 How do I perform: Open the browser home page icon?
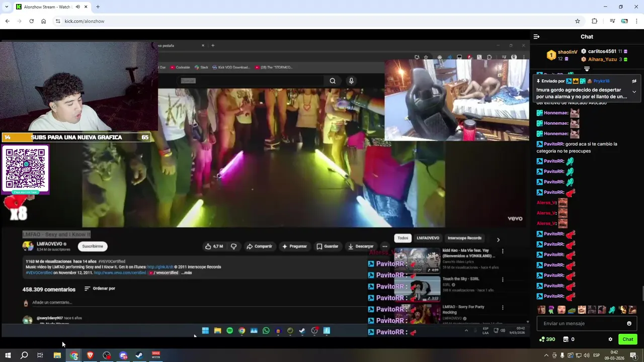43,21
